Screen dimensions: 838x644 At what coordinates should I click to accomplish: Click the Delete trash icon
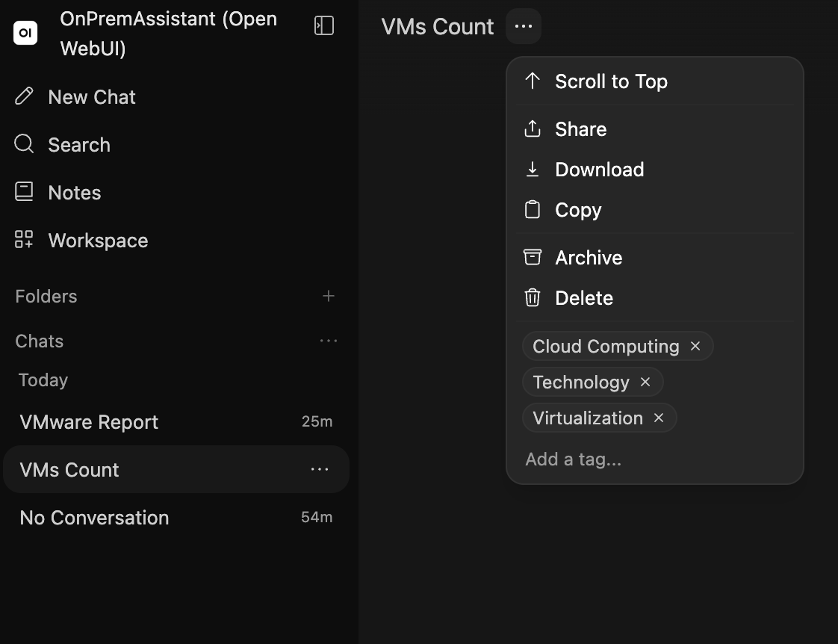[x=533, y=297]
